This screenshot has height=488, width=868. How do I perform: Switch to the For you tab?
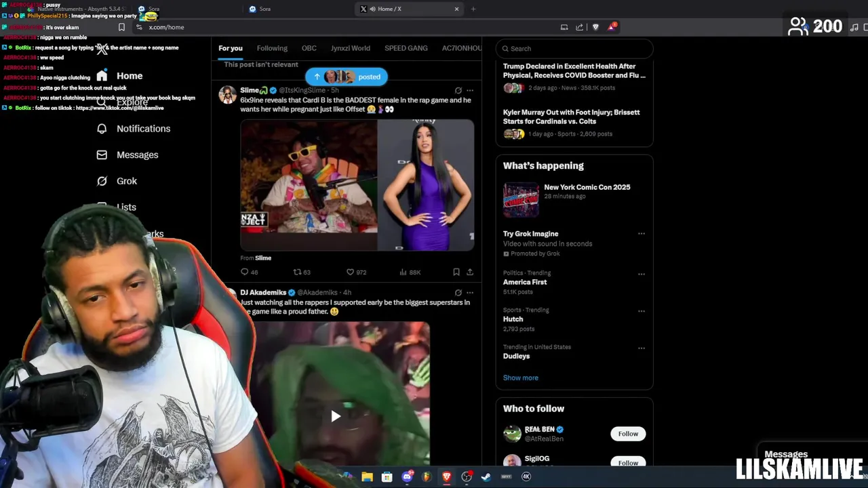click(x=231, y=48)
